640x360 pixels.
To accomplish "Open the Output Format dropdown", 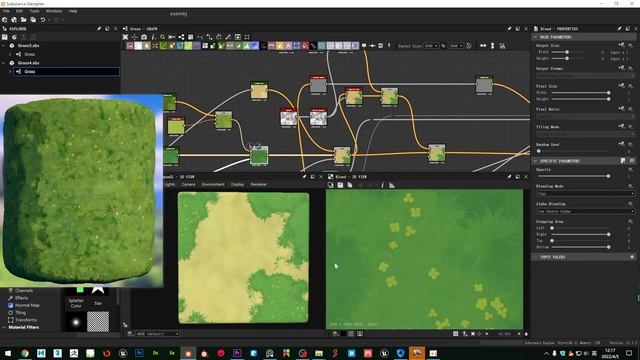I will [x=585, y=76].
